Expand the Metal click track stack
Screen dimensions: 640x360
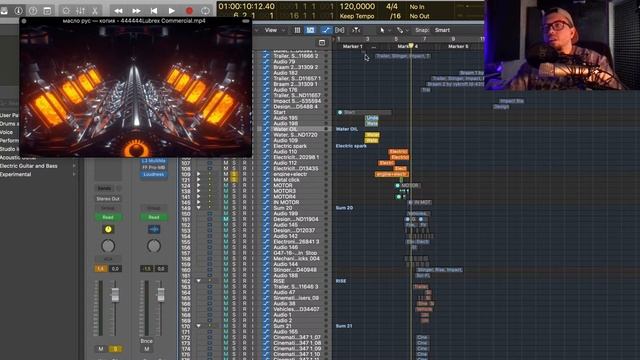coord(198,180)
